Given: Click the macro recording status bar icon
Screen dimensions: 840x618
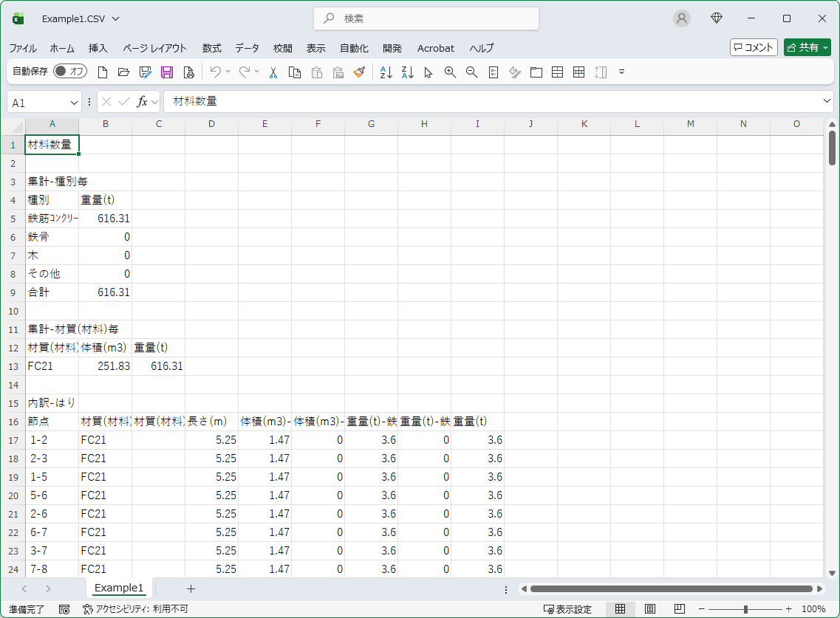Looking at the screenshot, I should coord(64,609).
